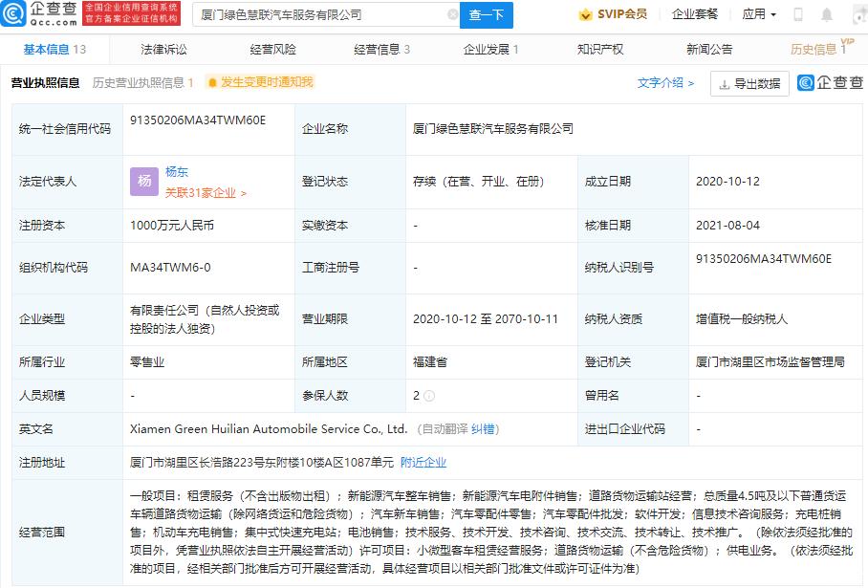Click info icon next to 参保人数 value 2
Image resolution: width=868 pixels, height=588 pixels.
pos(429,396)
